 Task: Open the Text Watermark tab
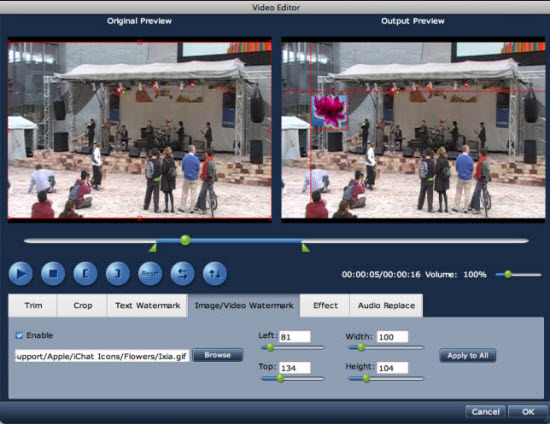point(147,305)
